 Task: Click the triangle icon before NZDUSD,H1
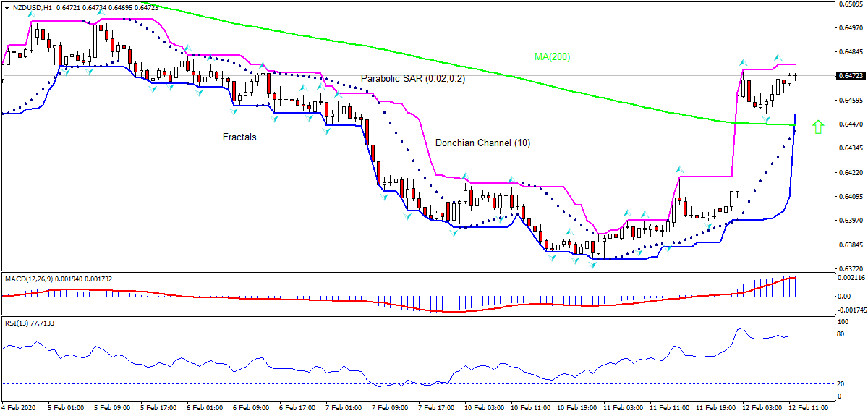tap(7, 7)
